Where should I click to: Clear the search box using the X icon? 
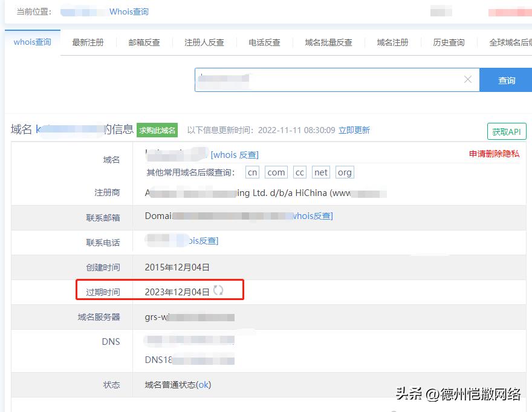[467, 79]
